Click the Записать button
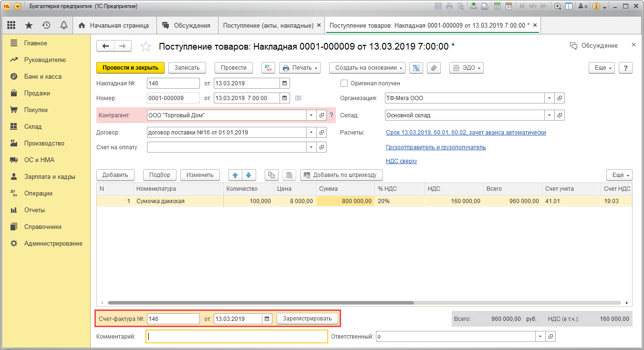This screenshot has width=644, height=350. click(187, 68)
